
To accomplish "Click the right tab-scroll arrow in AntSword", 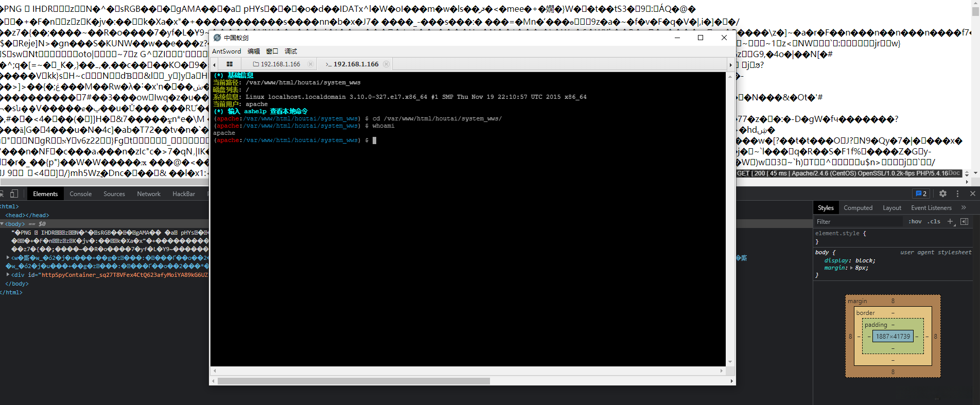I will tap(730, 64).
